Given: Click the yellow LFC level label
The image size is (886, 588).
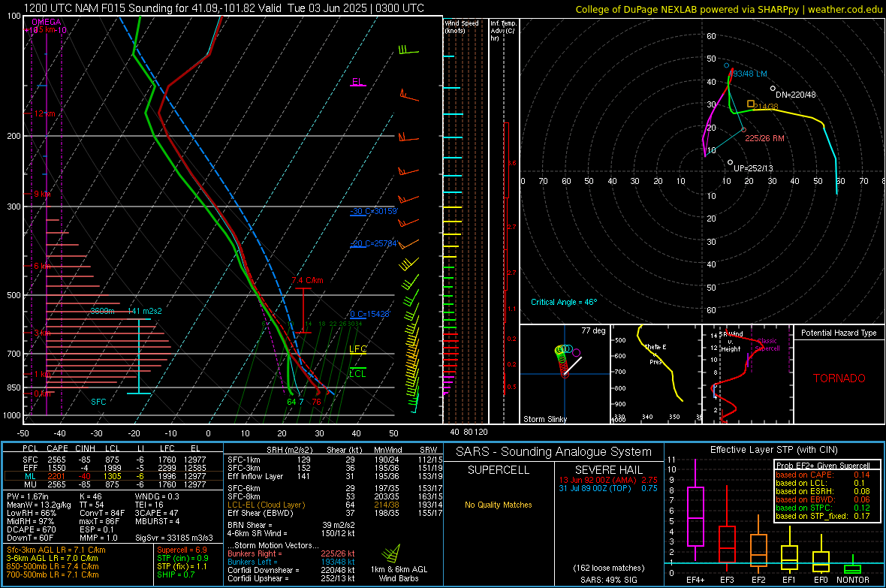Looking at the screenshot, I should coord(357,349).
